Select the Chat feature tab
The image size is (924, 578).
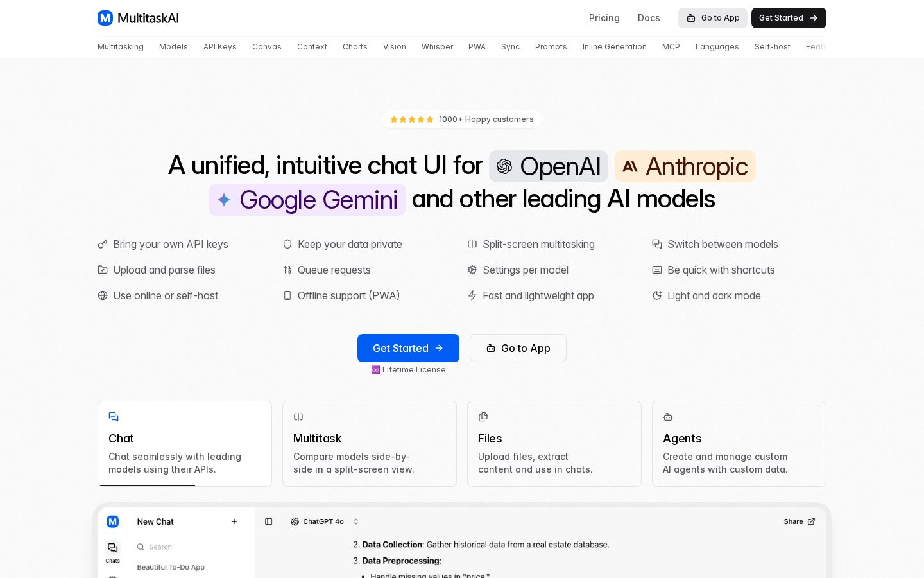coord(185,444)
